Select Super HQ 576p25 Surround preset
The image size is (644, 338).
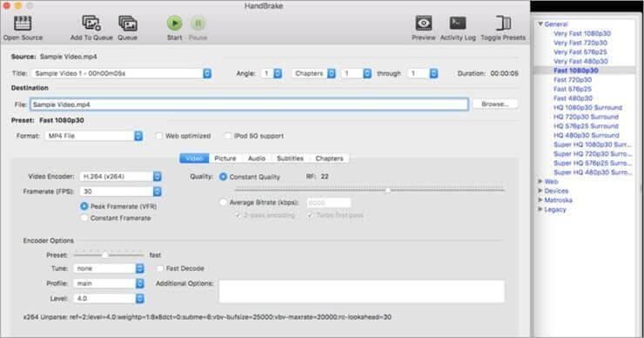pos(593,163)
